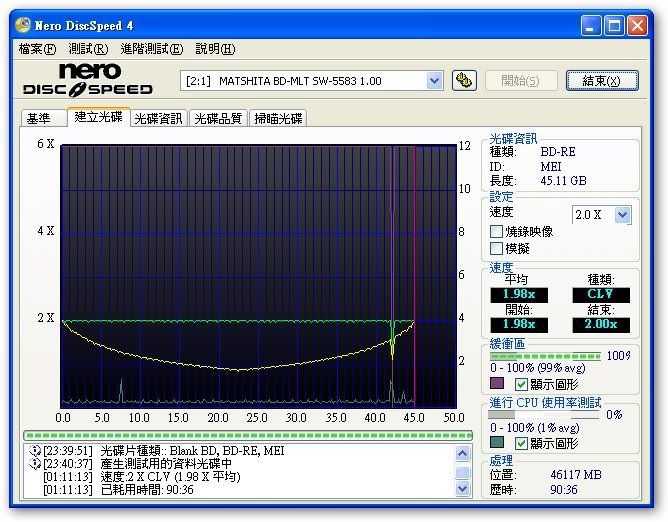Click the 46117 MB position value
The image size is (668, 522).
[x=576, y=475]
